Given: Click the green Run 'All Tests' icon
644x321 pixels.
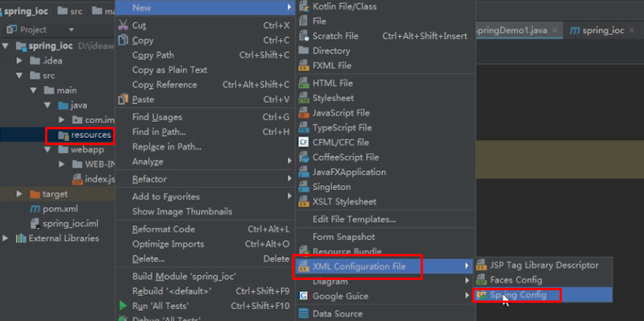Looking at the screenshot, I should pos(123,305).
